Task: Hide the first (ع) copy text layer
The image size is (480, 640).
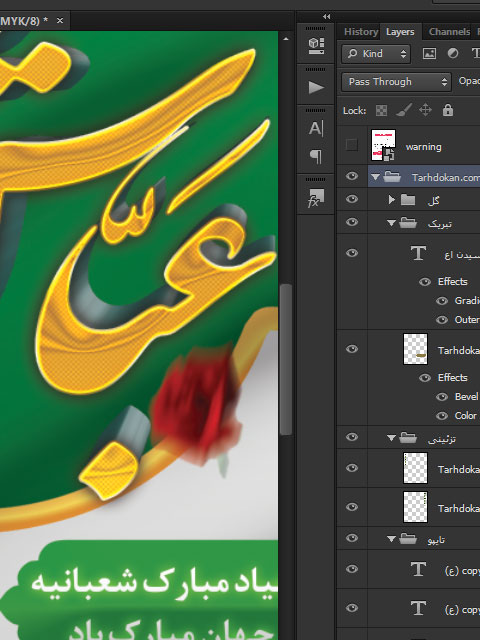Action: 352,569
